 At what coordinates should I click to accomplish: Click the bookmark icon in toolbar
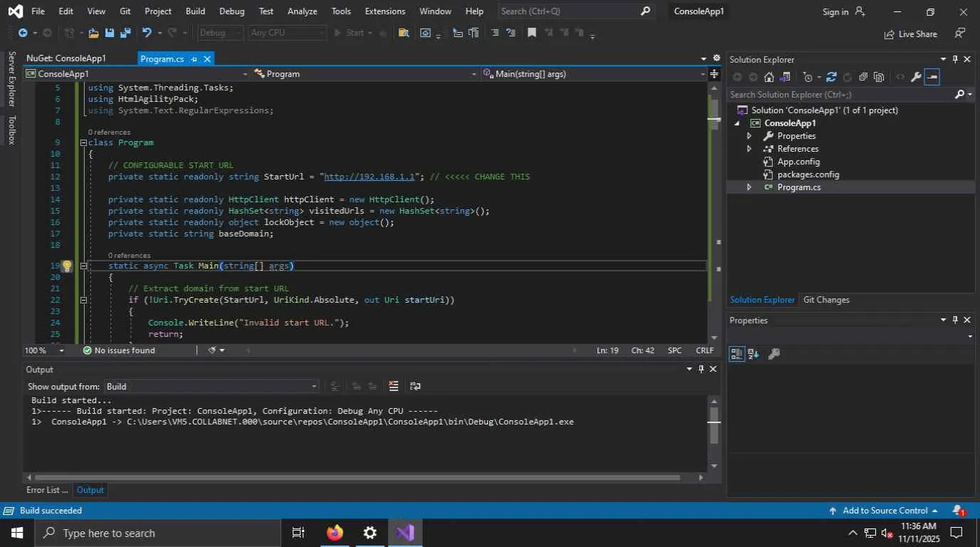tap(531, 33)
